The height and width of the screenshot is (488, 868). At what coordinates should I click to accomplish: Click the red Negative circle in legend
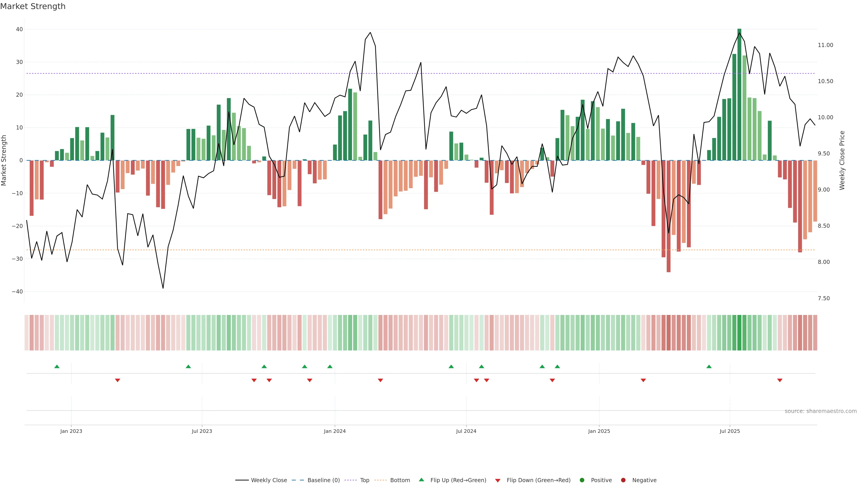[x=623, y=480]
